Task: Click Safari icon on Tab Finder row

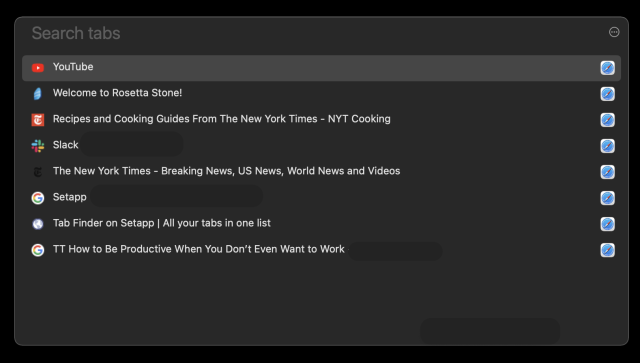Action: [x=607, y=224]
